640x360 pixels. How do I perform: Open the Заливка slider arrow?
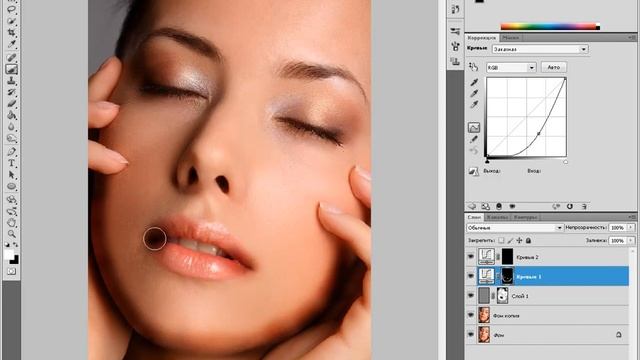click(x=631, y=241)
